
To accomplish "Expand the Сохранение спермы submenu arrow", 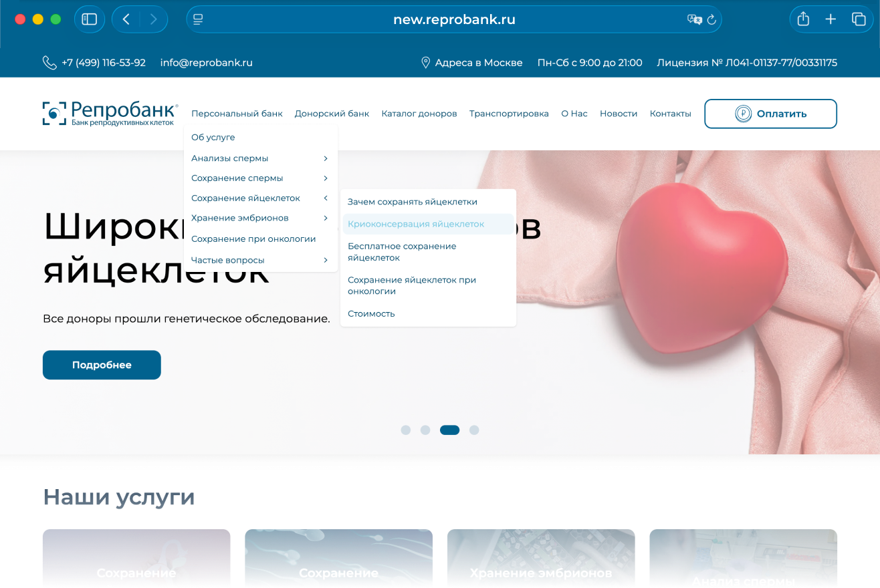I will [x=326, y=178].
